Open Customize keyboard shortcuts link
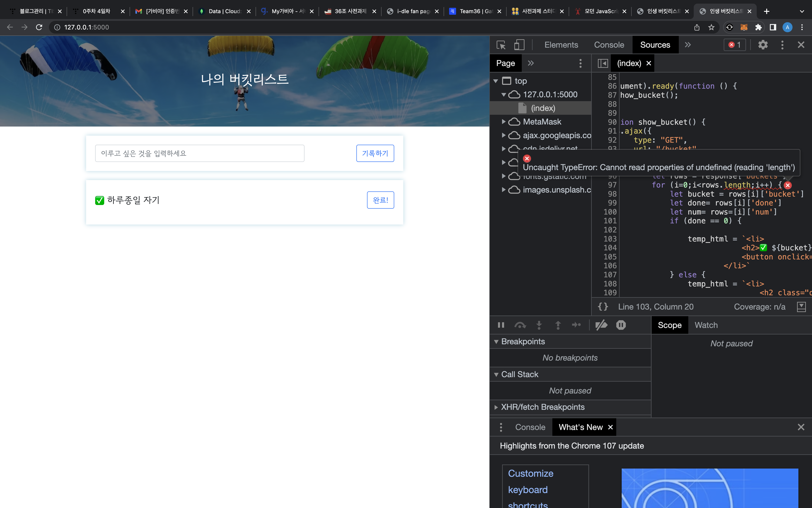This screenshot has width=812, height=508. (x=531, y=489)
